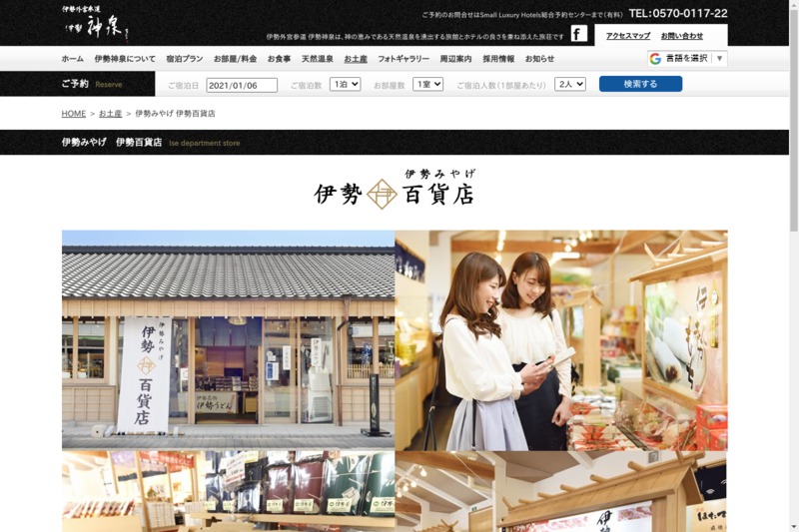Image resolution: width=799 pixels, height=532 pixels.
Task: Click the お土産 breadcrumb link
Action: 110,114
